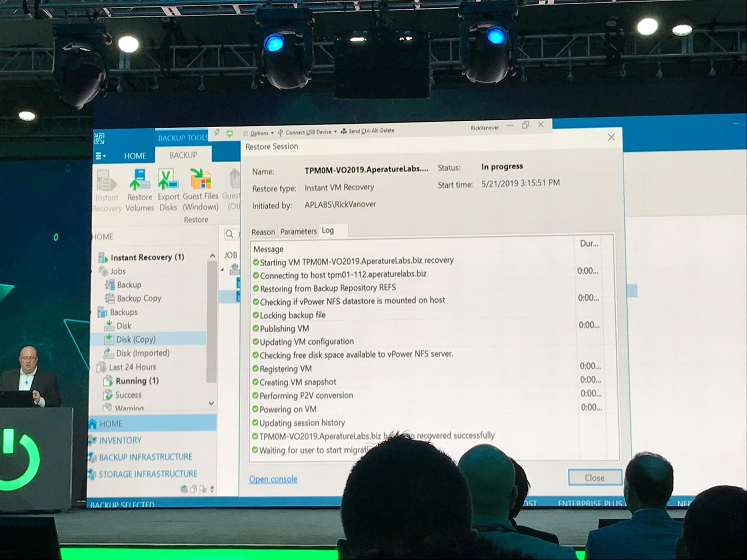
Task: Close the Restore Session dialog with X
Action: pyautogui.click(x=611, y=137)
